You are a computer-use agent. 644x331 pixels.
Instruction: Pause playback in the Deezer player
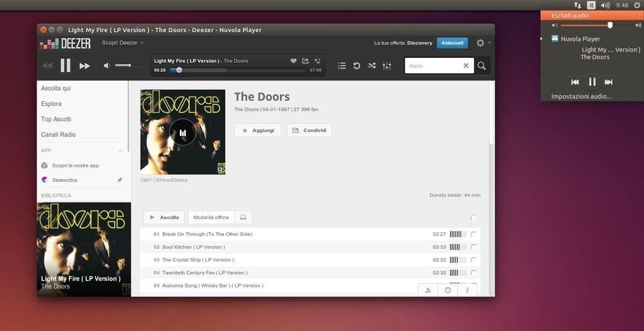click(x=65, y=65)
